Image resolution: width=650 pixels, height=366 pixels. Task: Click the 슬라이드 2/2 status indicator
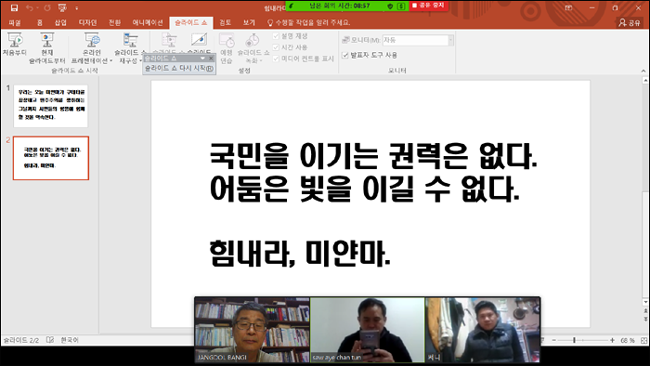(x=21, y=340)
